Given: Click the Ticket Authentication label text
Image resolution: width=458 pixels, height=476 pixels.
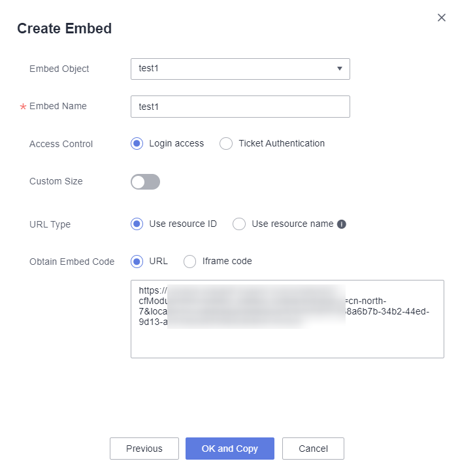Looking at the screenshot, I should [282, 143].
